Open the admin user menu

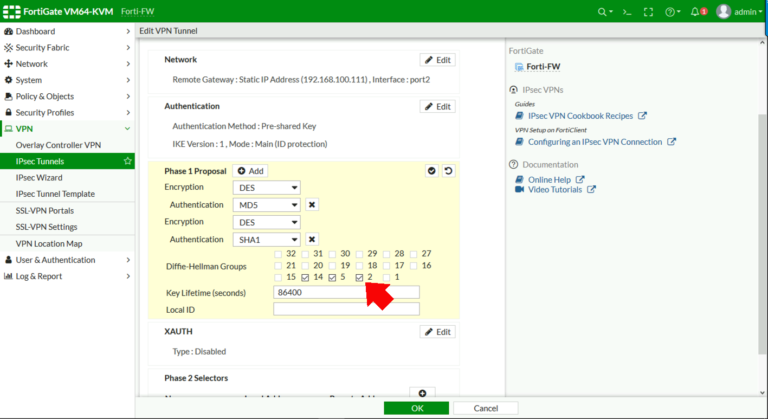(x=739, y=12)
